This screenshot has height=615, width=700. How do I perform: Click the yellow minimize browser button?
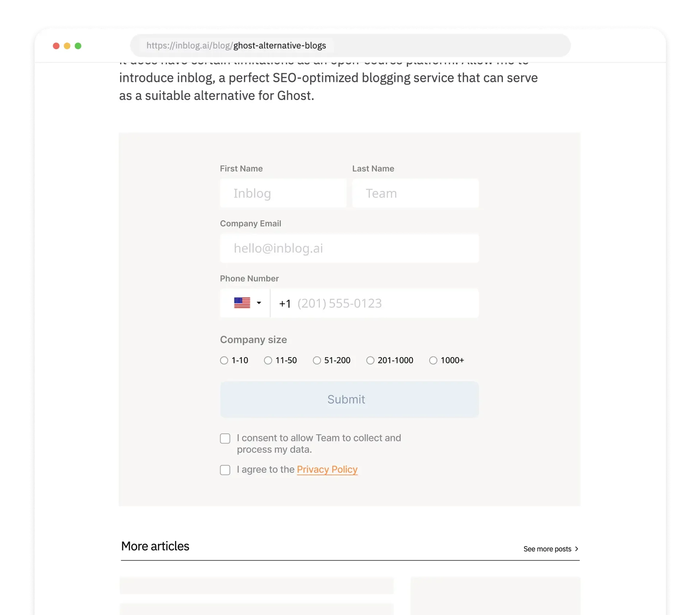click(67, 46)
